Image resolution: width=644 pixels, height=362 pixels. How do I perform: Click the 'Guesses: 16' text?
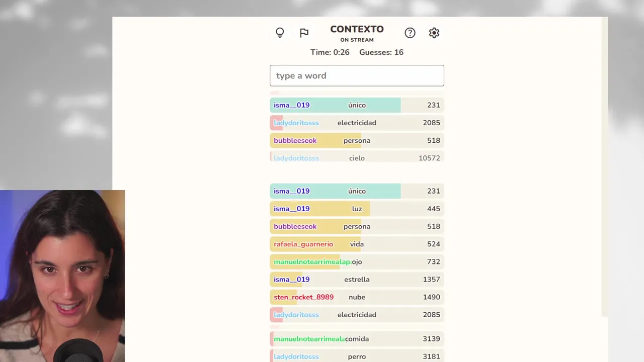click(381, 52)
